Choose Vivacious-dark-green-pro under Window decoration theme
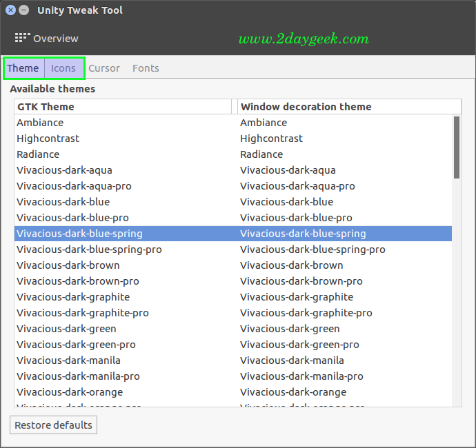 pyautogui.click(x=299, y=345)
